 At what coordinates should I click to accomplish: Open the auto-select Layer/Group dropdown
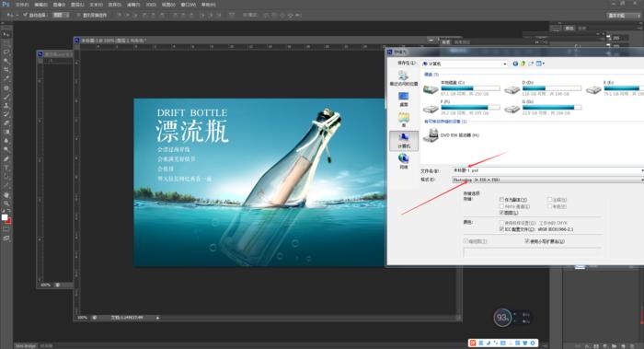[x=61, y=15]
